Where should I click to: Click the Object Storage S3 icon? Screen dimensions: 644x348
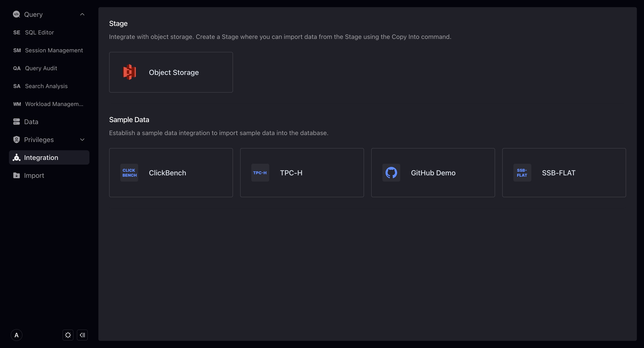pos(129,72)
